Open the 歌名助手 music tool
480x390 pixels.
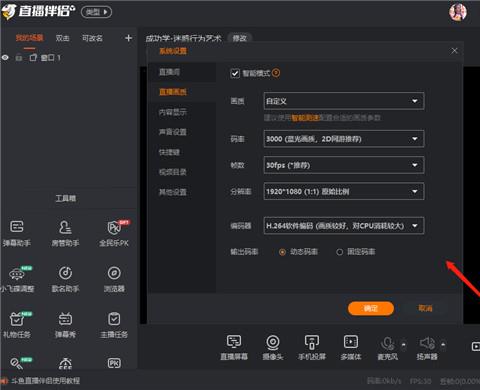click(65, 279)
